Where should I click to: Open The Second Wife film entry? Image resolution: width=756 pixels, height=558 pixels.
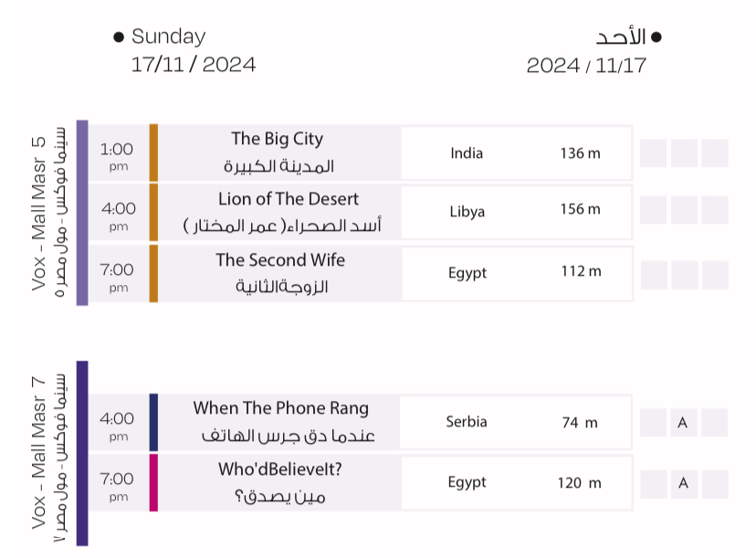tap(280, 273)
